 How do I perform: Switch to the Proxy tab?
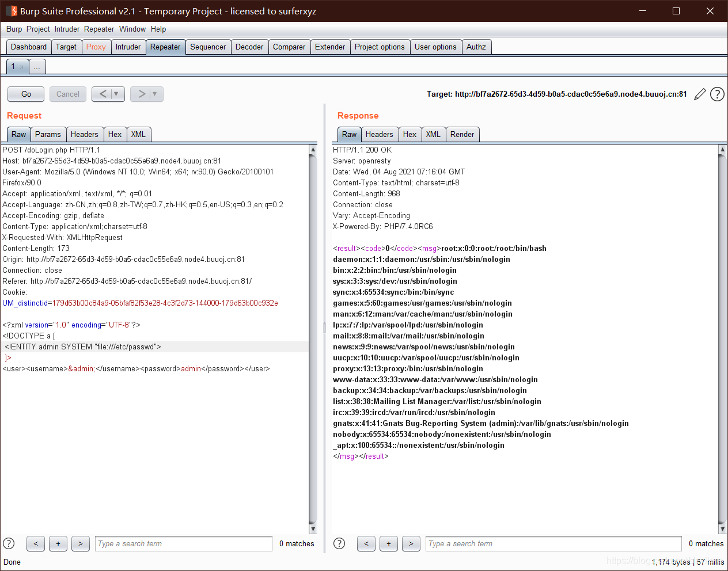click(x=96, y=47)
